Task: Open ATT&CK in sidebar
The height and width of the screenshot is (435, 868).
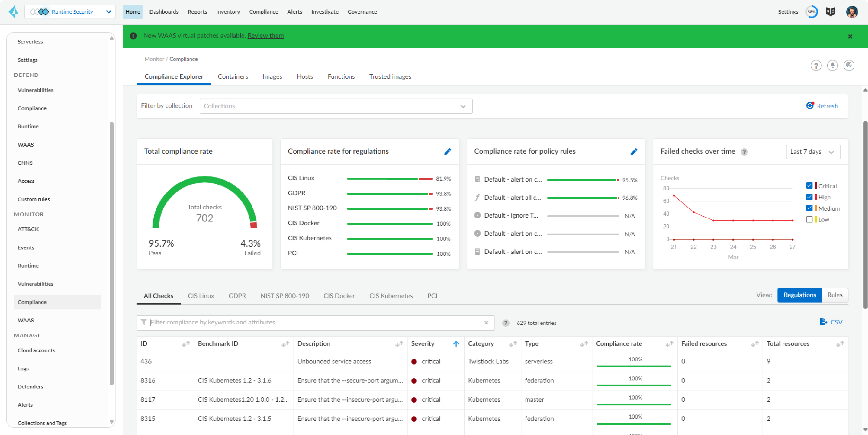Action: (x=28, y=229)
